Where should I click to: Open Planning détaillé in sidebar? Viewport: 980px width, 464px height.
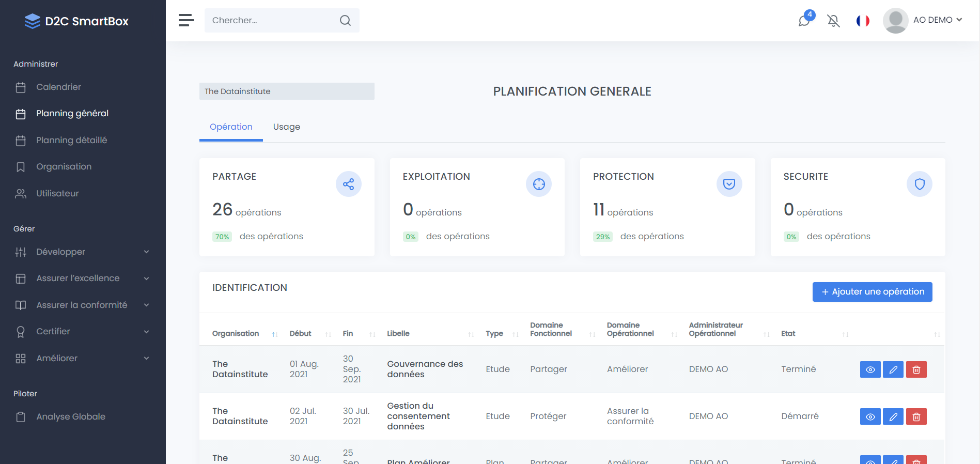[71, 140]
